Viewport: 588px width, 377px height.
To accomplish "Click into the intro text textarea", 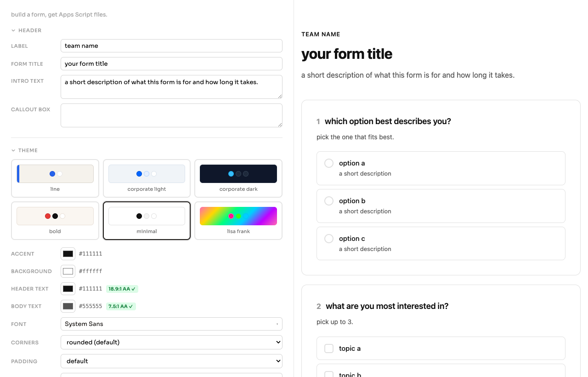I will (x=171, y=87).
